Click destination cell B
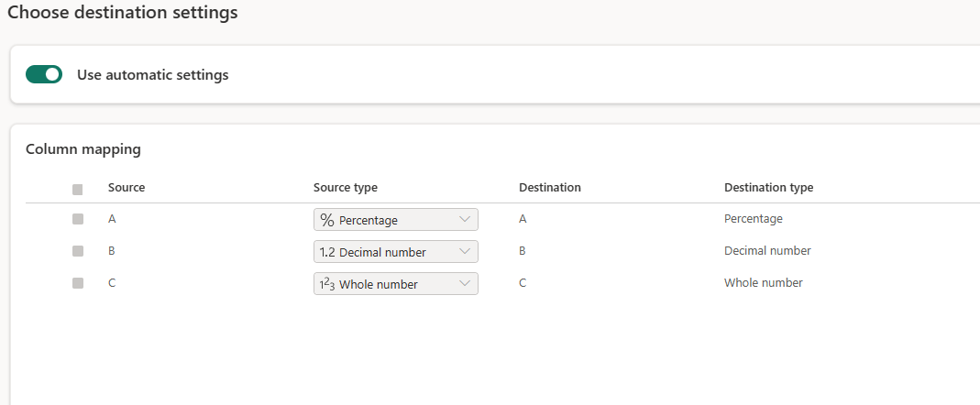 [523, 251]
